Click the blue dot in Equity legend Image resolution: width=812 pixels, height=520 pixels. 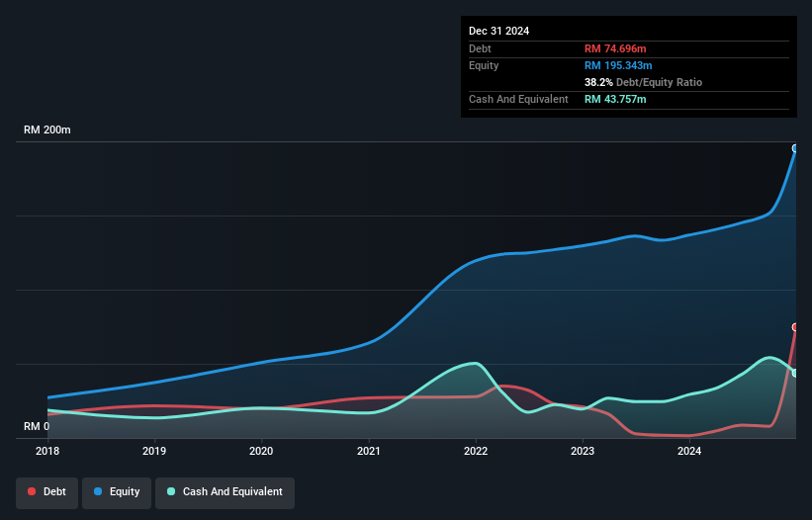pos(98,491)
